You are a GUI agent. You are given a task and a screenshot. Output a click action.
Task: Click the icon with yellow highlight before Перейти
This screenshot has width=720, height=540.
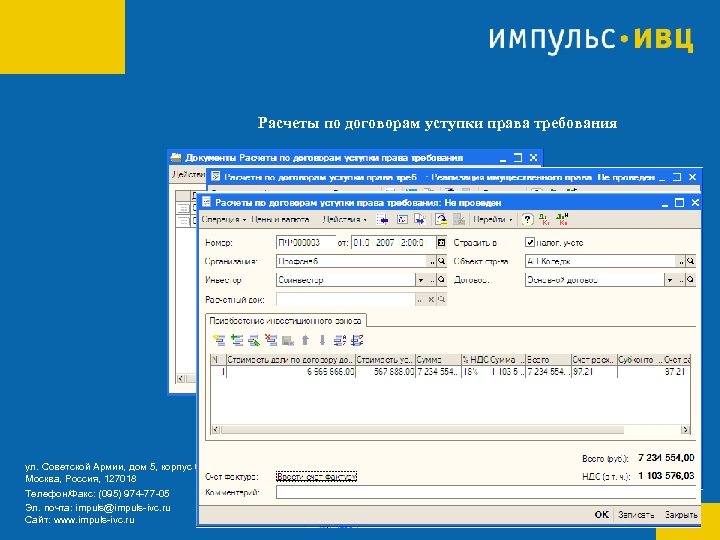pos(441,219)
